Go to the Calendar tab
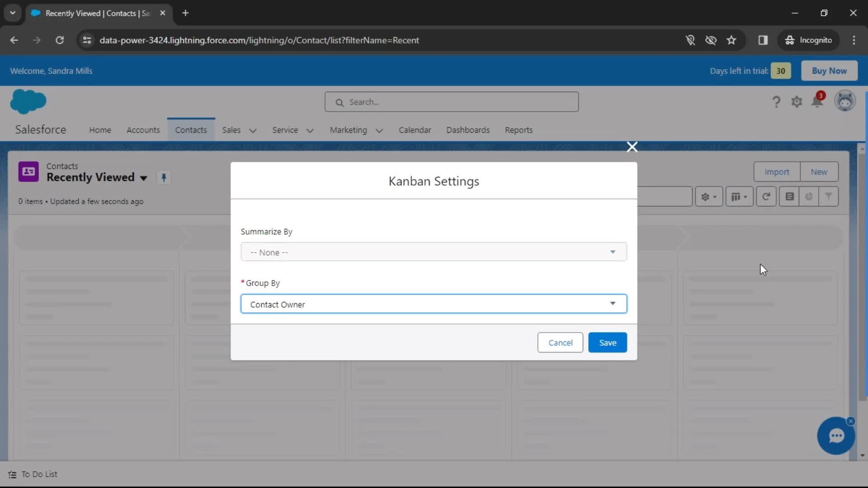This screenshot has width=868, height=488. [x=415, y=130]
